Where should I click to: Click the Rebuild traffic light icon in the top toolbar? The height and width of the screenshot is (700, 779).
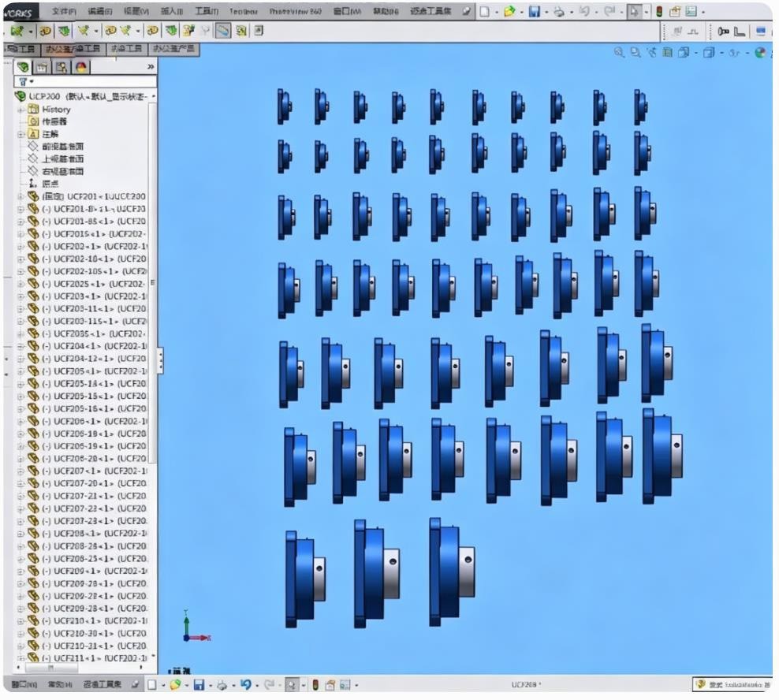click(x=659, y=11)
